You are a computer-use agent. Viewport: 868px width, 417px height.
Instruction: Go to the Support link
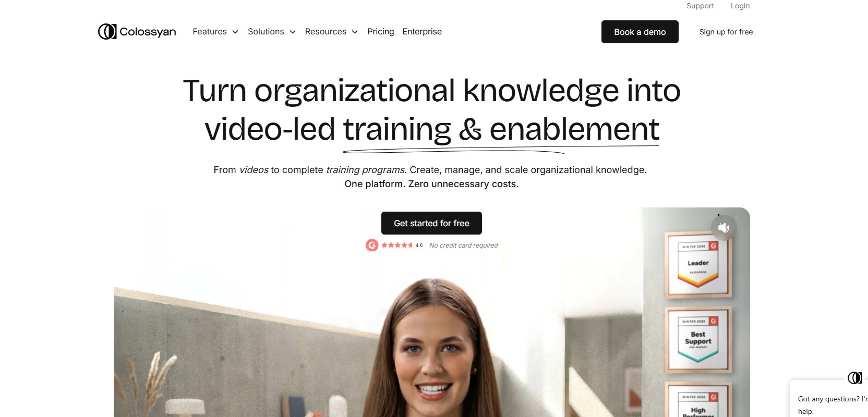[700, 6]
